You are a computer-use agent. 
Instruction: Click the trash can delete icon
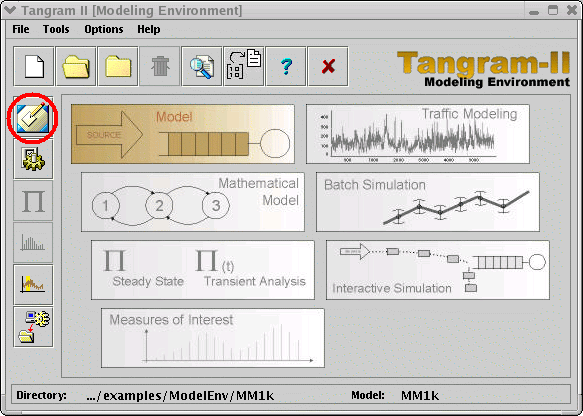160,66
